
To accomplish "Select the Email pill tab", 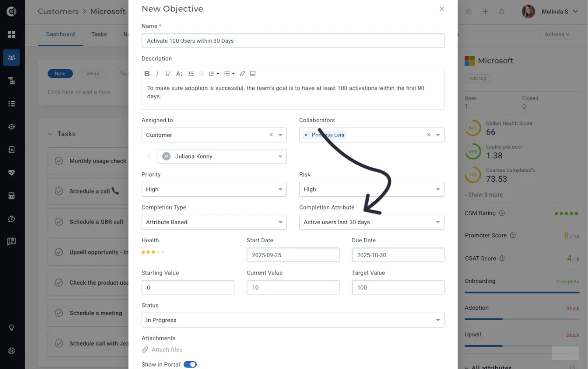I will click(x=93, y=74).
